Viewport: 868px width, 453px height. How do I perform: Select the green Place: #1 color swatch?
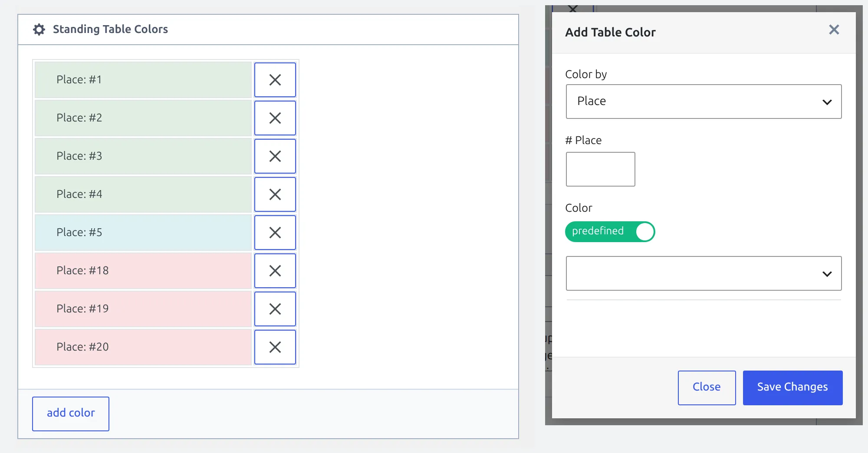tap(143, 80)
